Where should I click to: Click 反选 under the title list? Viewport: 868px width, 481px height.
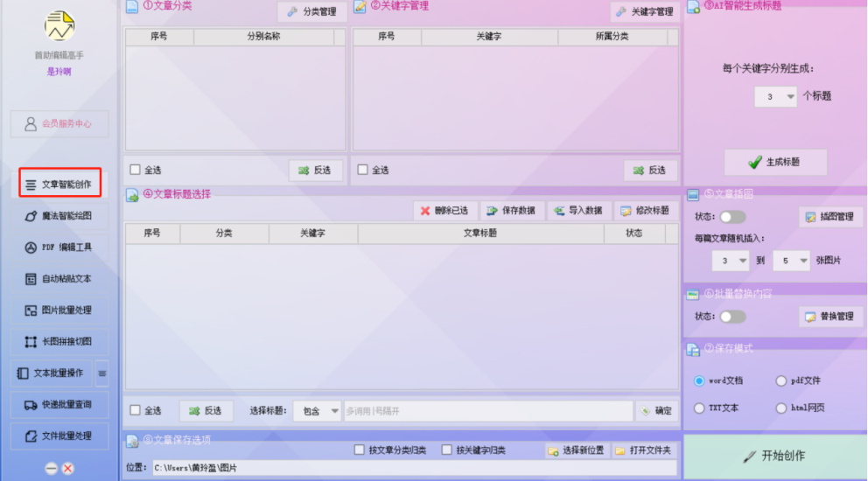(x=206, y=411)
